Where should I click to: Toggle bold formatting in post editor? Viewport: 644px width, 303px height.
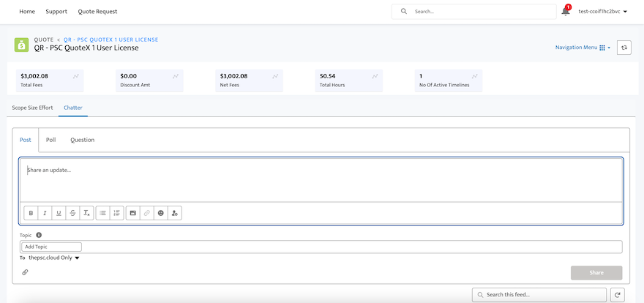coord(31,213)
